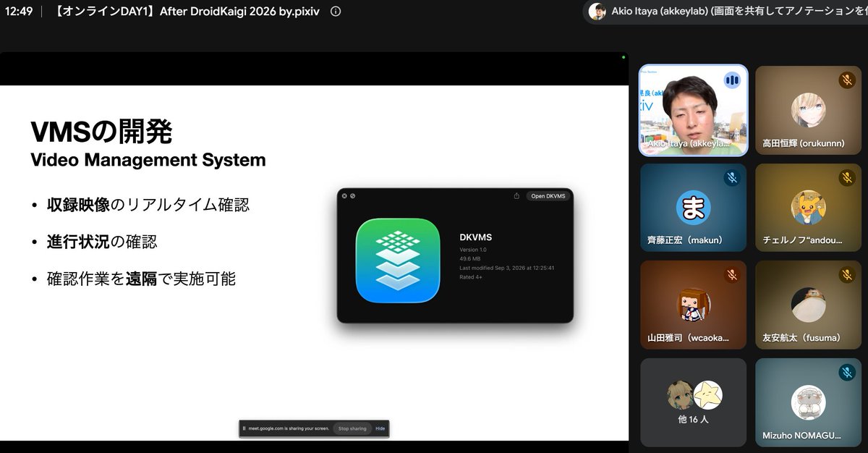Click the large DKVMS app icon
This screenshot has height=453, width=868.
pos(398,261)
